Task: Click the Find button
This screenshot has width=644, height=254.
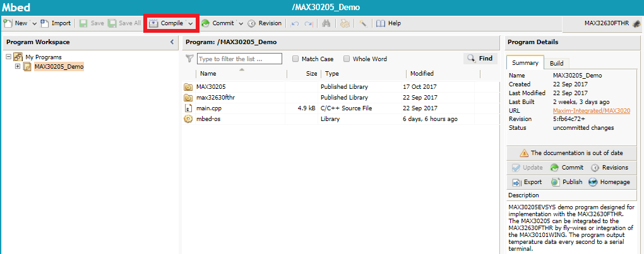Action: pyautogui.click(x=480, y=59)
